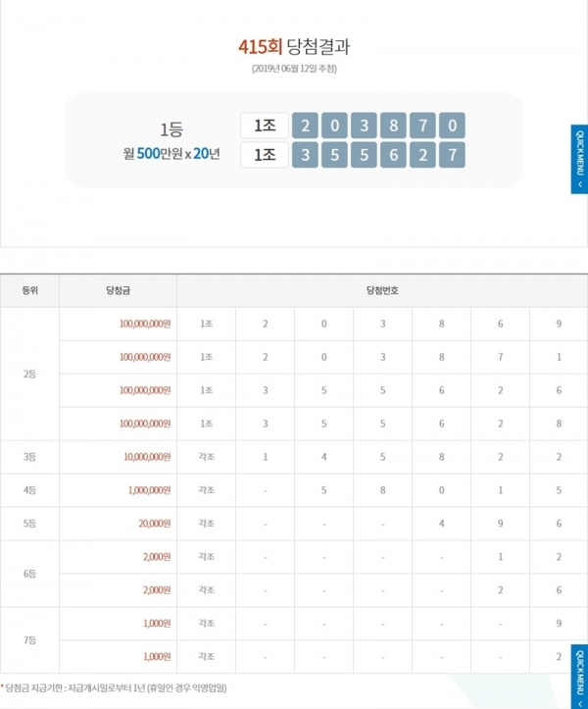The width and height of the screenshot is (588, 709).
Task: Click the leading ball 2 in 203870 row
Action: (305, 126)
